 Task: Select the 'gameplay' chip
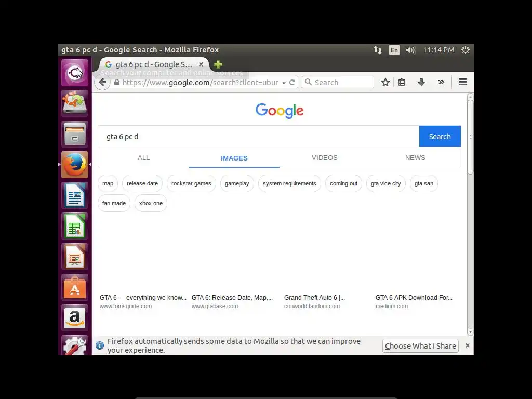(x=237, y=183)
